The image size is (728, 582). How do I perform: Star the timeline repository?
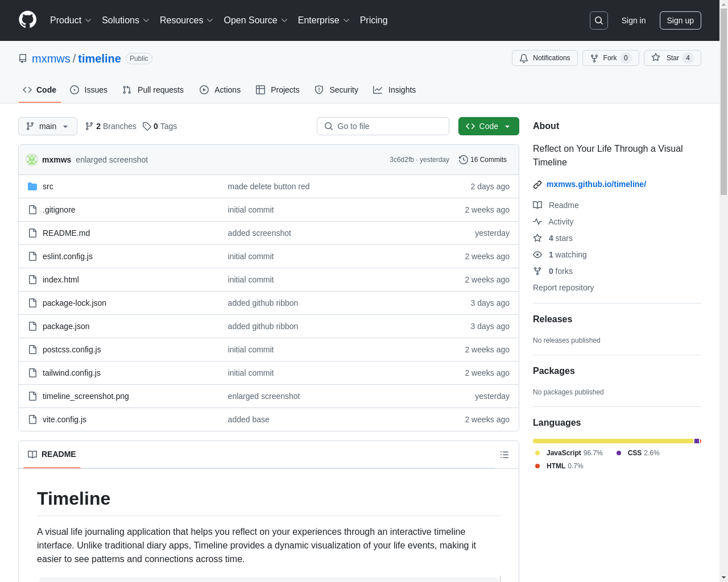click(x=672, y=58)
